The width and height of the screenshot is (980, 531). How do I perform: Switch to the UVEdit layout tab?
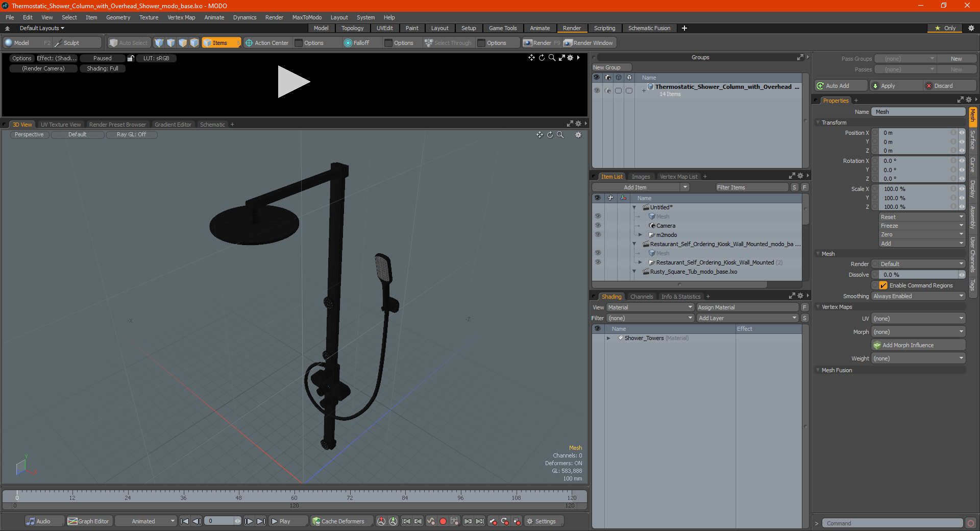(x=384, y=28)
